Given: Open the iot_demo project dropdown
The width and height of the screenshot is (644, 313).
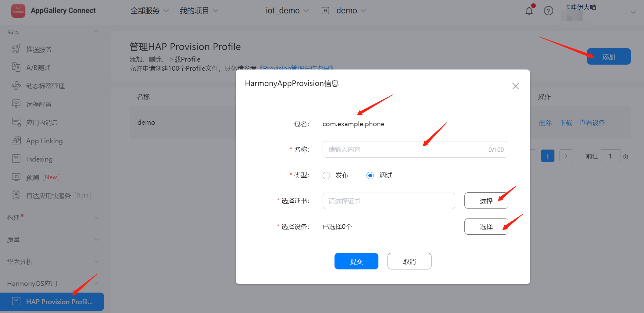Looking at the screenshot, I should 287,11.
